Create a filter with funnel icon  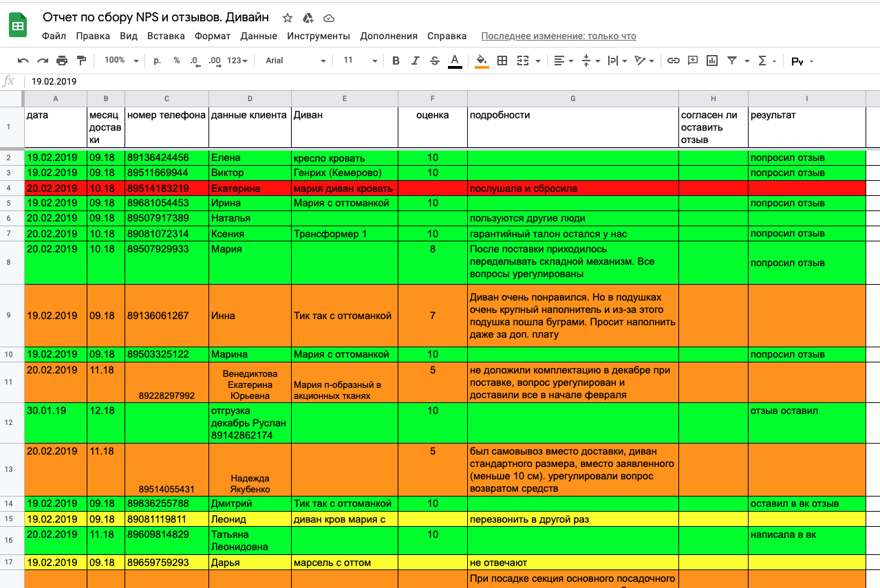731,61
